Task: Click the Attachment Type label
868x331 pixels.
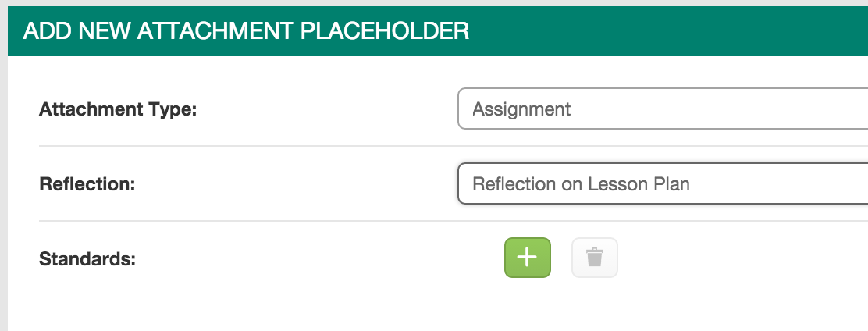Action: tap(118, 109)
